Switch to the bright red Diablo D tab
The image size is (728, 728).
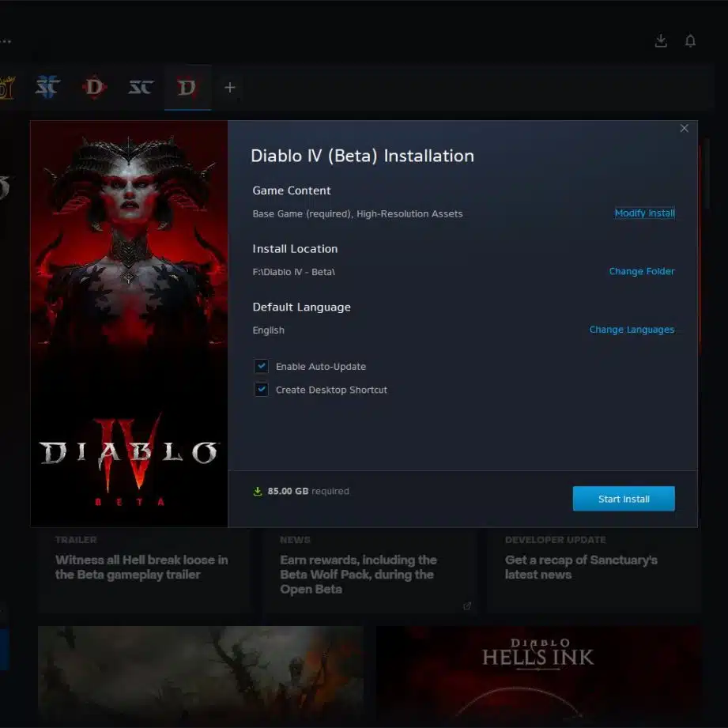coord(94,87)
